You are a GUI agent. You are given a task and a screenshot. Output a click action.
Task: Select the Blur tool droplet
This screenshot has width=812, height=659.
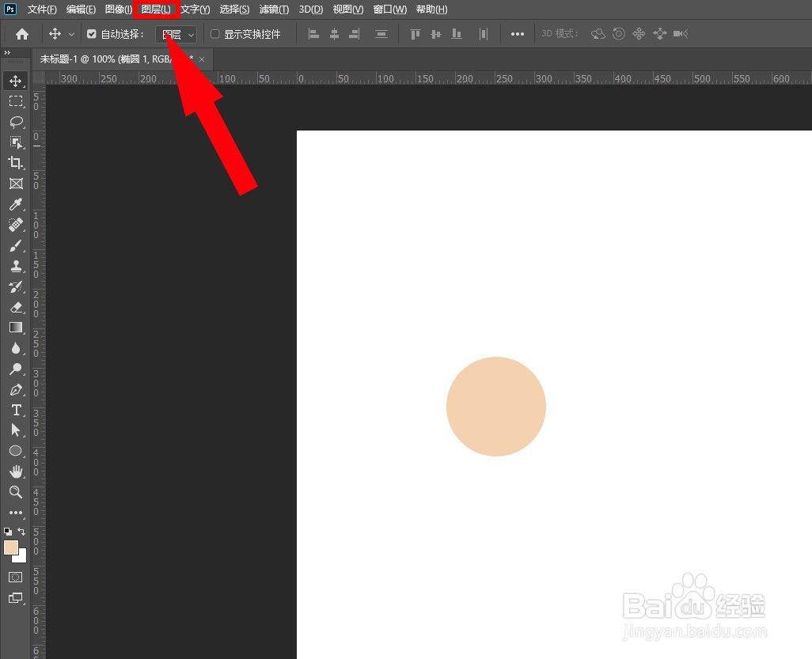tap(16, 348)
